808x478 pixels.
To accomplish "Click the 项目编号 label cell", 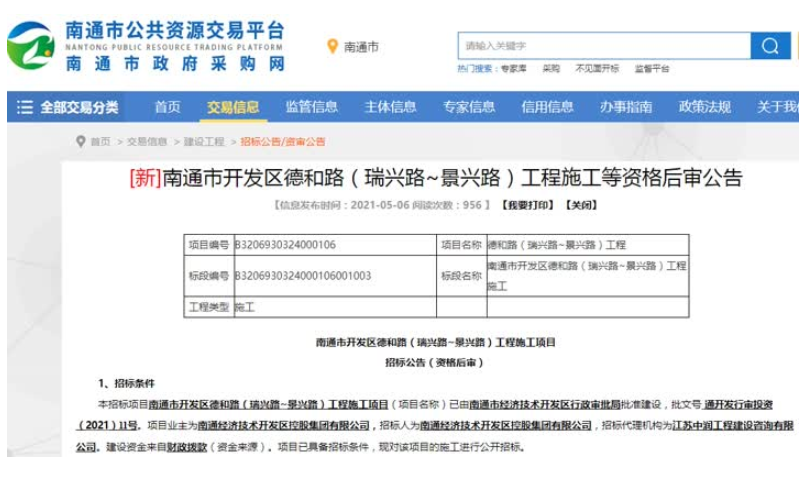I will tap(209, 245).
